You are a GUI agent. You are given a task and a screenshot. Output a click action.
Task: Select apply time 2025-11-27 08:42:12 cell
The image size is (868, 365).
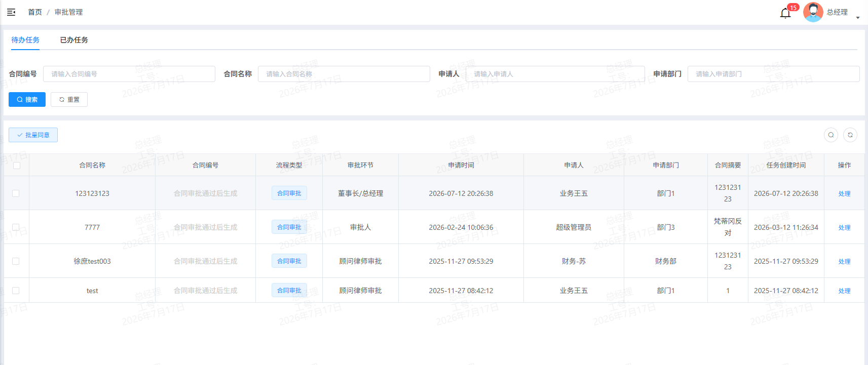coord(461,291)
